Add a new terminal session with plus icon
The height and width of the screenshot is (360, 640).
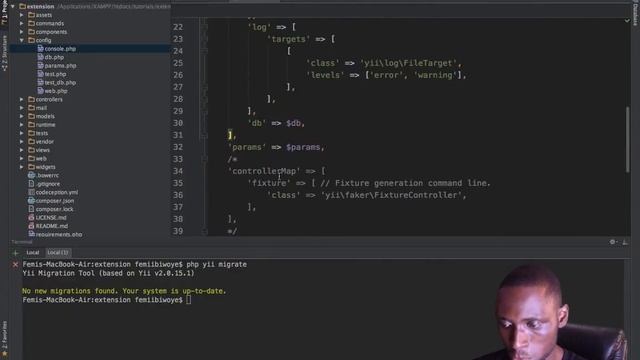[16, 253]
